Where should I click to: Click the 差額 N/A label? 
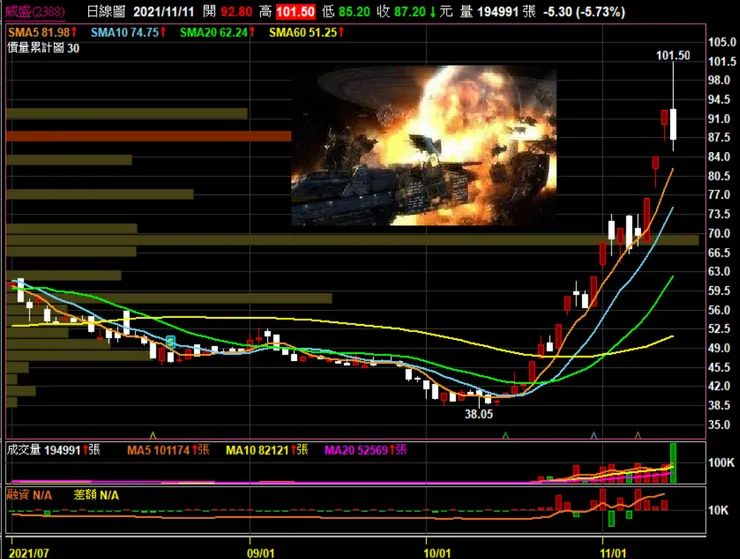tap(96, 495)
